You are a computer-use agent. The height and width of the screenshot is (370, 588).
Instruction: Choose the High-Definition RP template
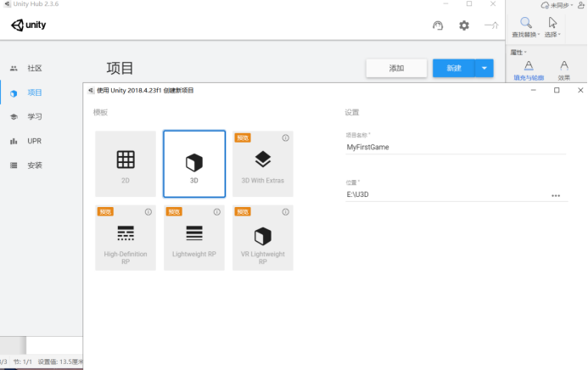(x=126, y=238)
